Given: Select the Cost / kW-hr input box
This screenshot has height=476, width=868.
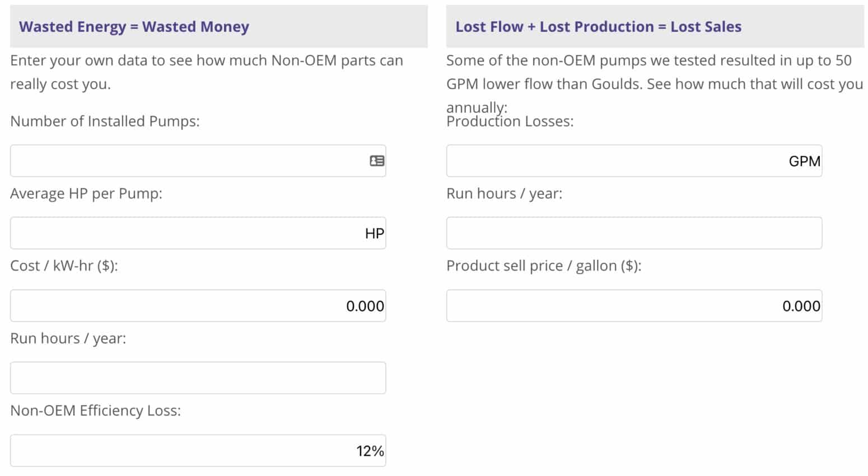Looking at the screenshot, I should point(185,306).
